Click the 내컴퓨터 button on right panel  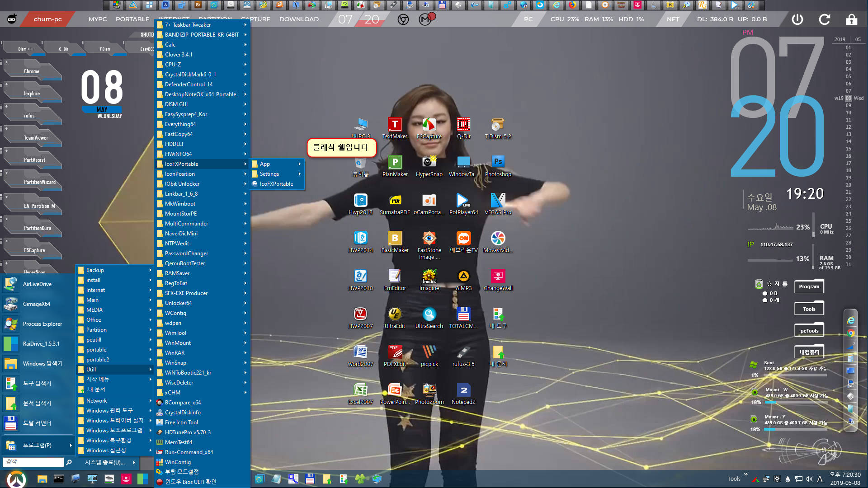click(809, 352)
